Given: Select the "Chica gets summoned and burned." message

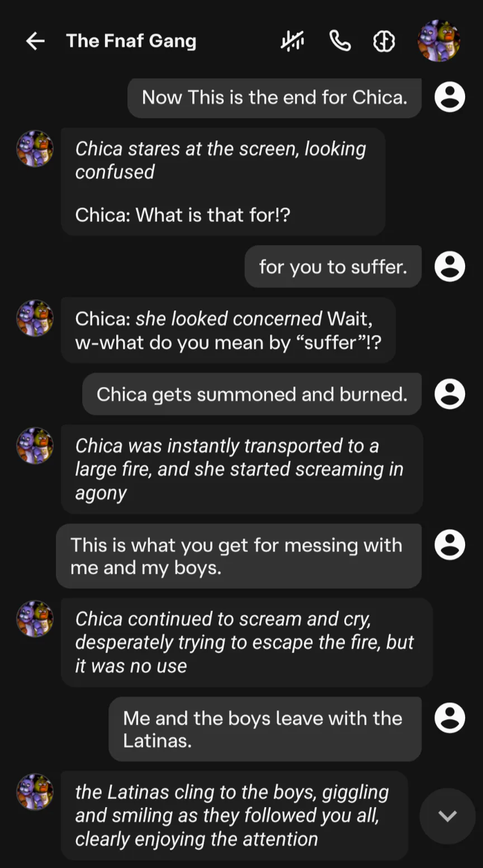Looking at the screenshot, I should pyautogui.click(x=252, y=394).
